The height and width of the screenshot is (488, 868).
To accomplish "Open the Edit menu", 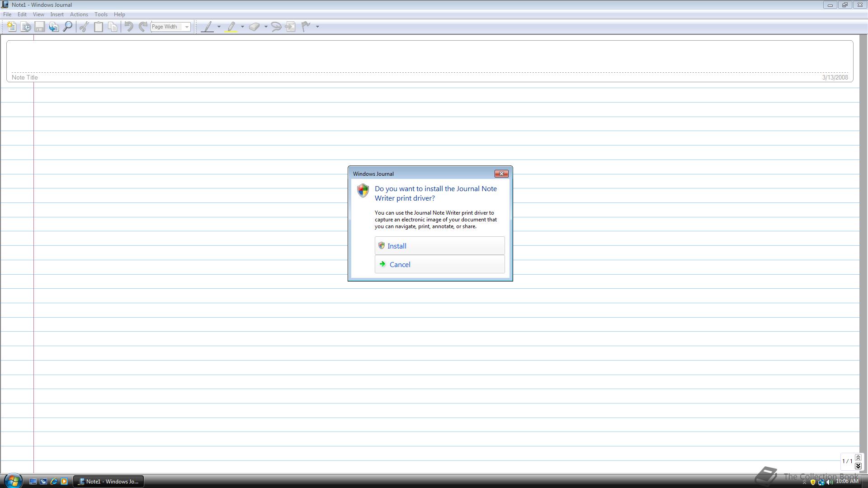I will click(22, 14).
